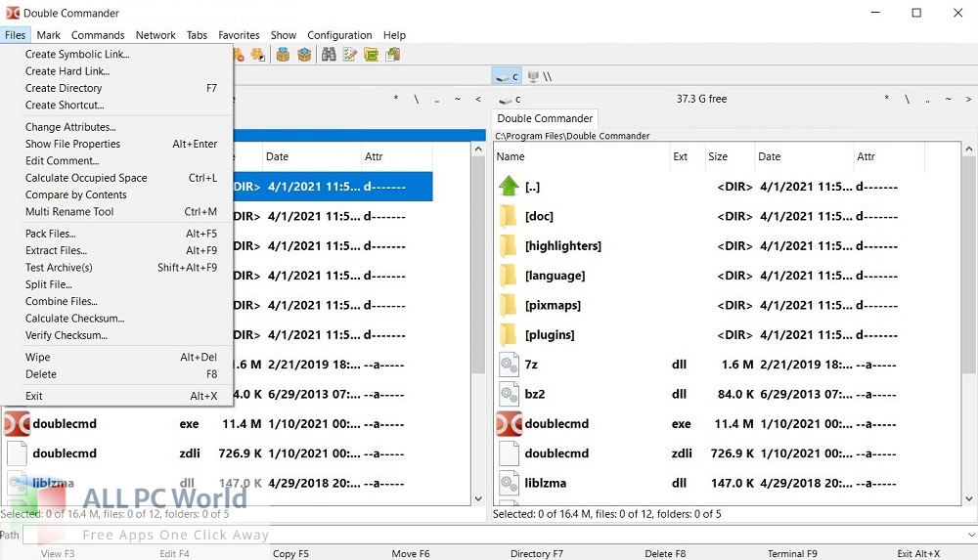
Task: Expand the command line history dropdown
Action: (971, 535)
